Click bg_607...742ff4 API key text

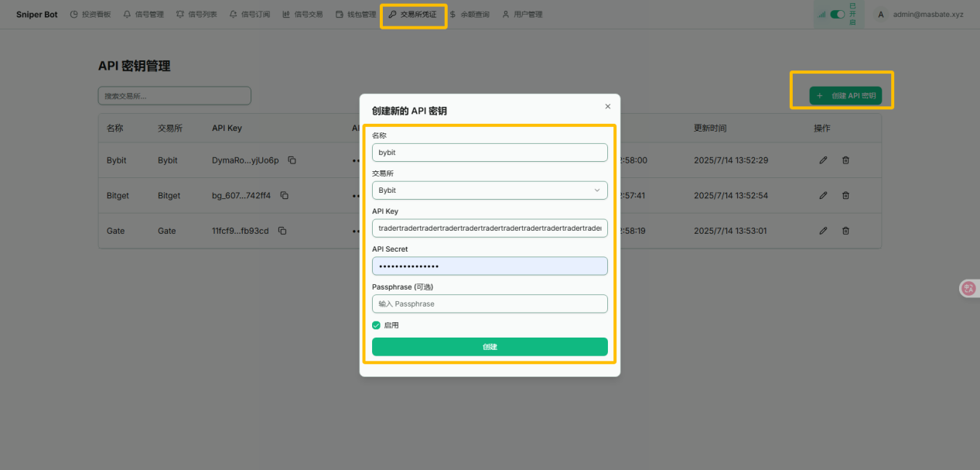pyautogui.click(x=241, y=195)
